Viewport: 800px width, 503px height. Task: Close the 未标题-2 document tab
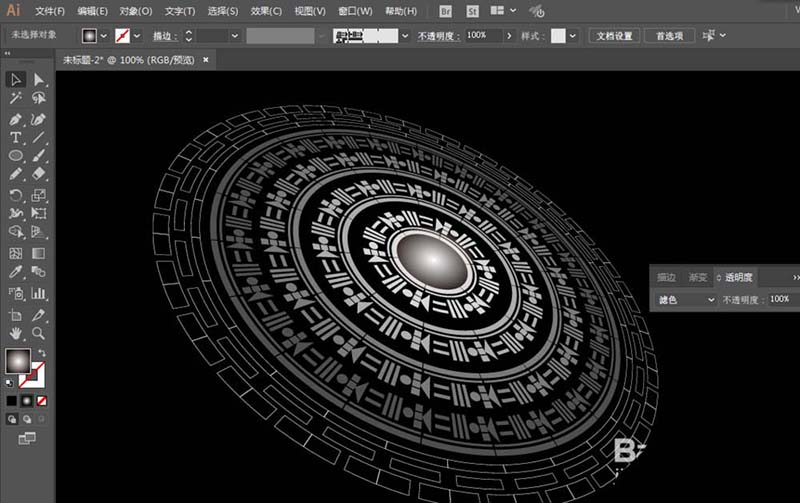pyautogui.click(x=206, y=60)
